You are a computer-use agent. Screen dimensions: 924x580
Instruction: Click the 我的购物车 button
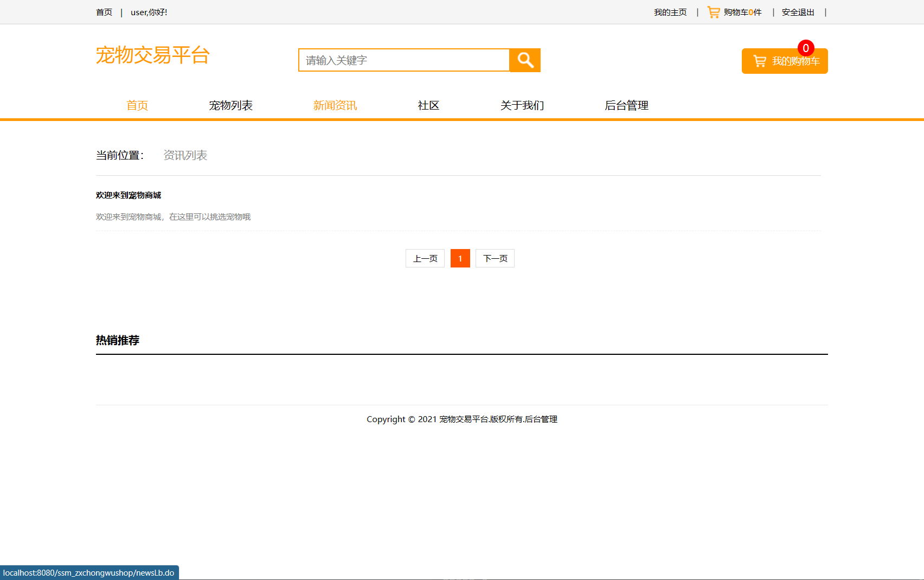(x=784, y=61)
